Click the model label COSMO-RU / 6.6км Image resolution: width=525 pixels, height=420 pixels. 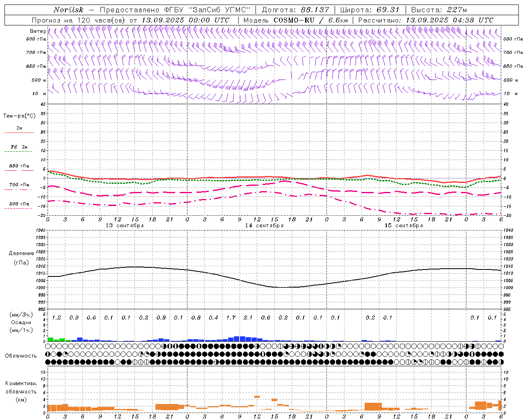point(311,20)
